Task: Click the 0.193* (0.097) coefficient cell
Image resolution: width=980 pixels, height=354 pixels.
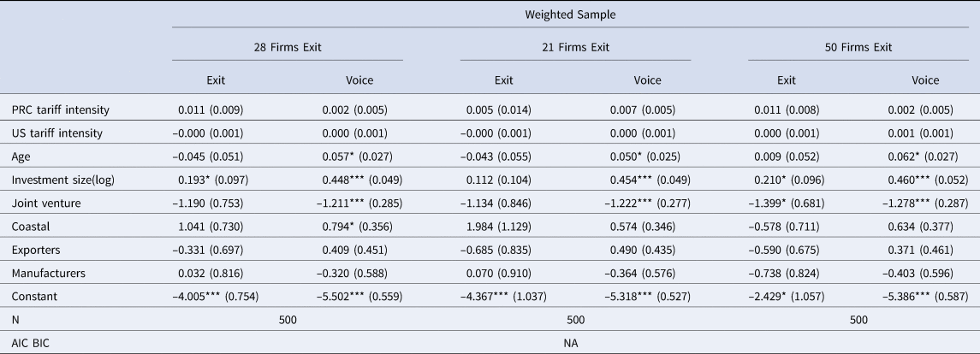Action: [215, 180]
